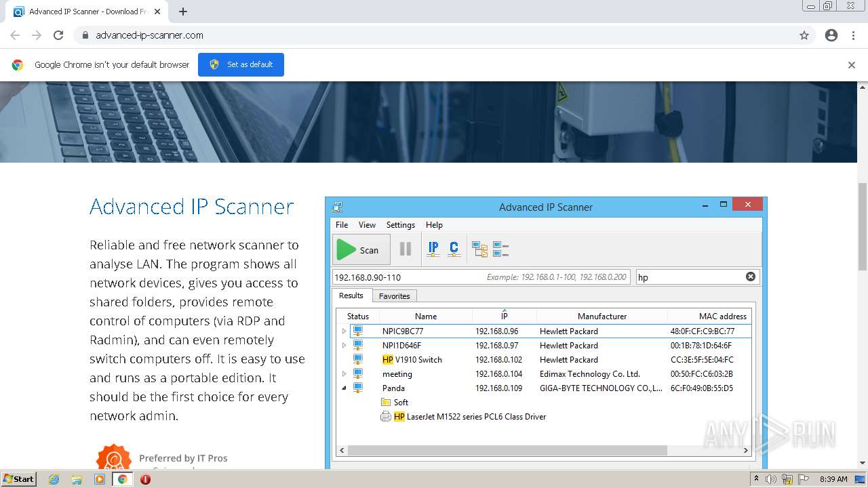Click the red security icon on the taskbar
The width and height of the screenshot is (868, 488).
[145, 479]
